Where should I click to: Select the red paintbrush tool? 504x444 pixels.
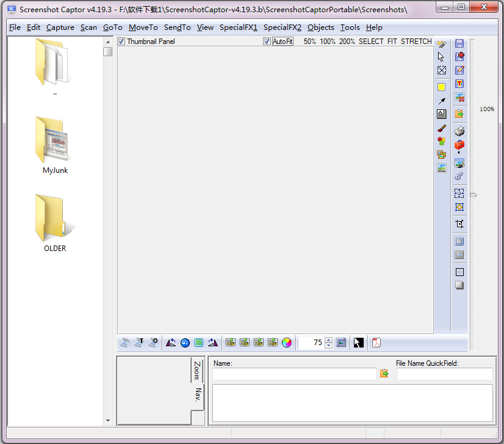(442, 128)
